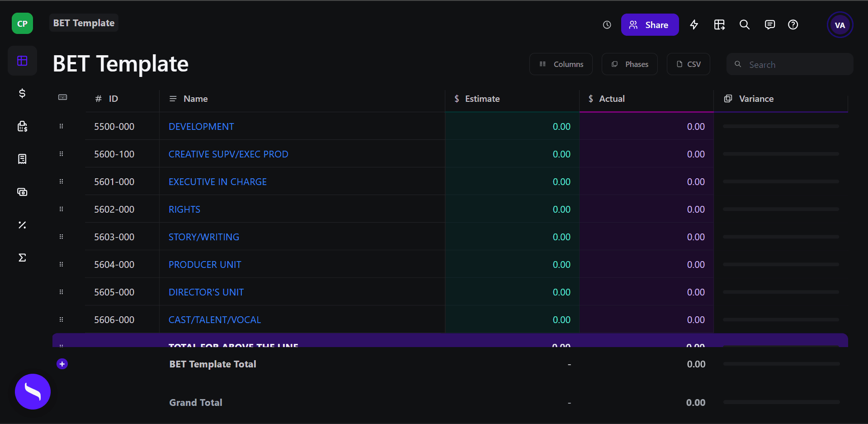The width and height of the screenshot is (868, 424).
Task: Click the lightning bolt automations icon
Action: 694,25
